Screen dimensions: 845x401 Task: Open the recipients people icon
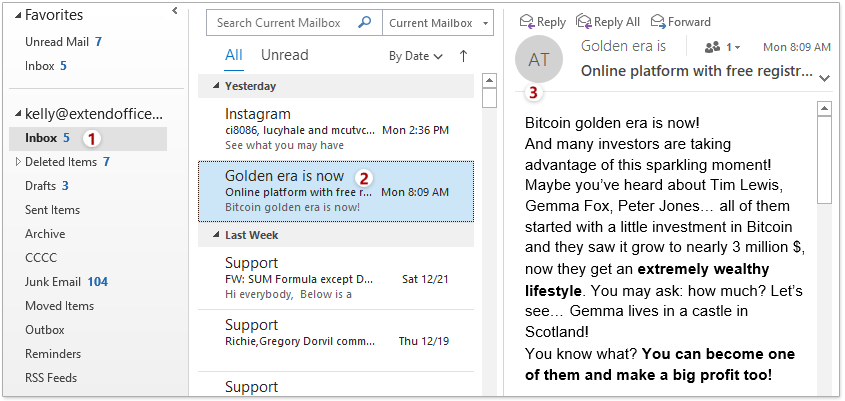tap(712, 47)
